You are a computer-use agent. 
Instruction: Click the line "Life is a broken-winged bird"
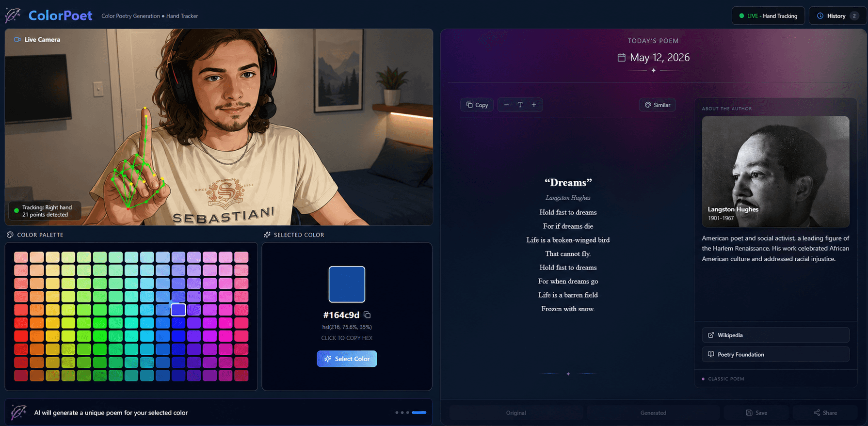tap(568, 240)
